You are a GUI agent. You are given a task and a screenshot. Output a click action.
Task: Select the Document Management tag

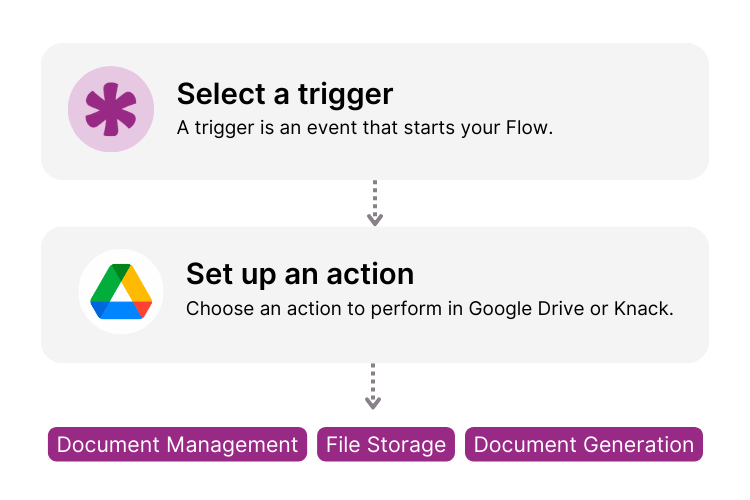(x=178, y=445)
